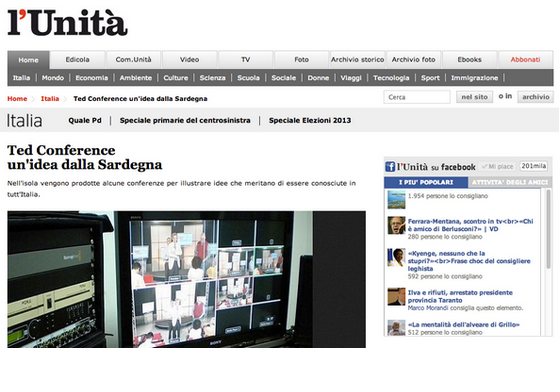
Task: Click the Abbonati tab
Action: pos(525,60)
